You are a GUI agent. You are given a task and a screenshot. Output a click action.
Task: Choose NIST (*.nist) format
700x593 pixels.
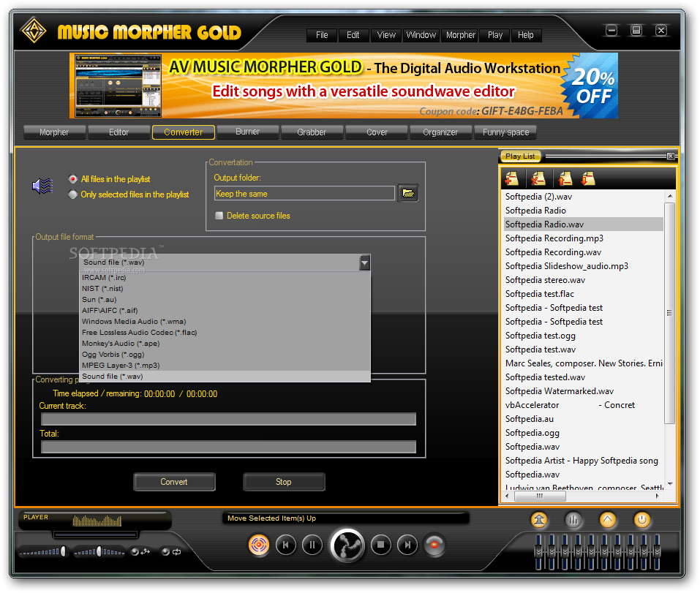pyautogui.click(x=225, y=289)
